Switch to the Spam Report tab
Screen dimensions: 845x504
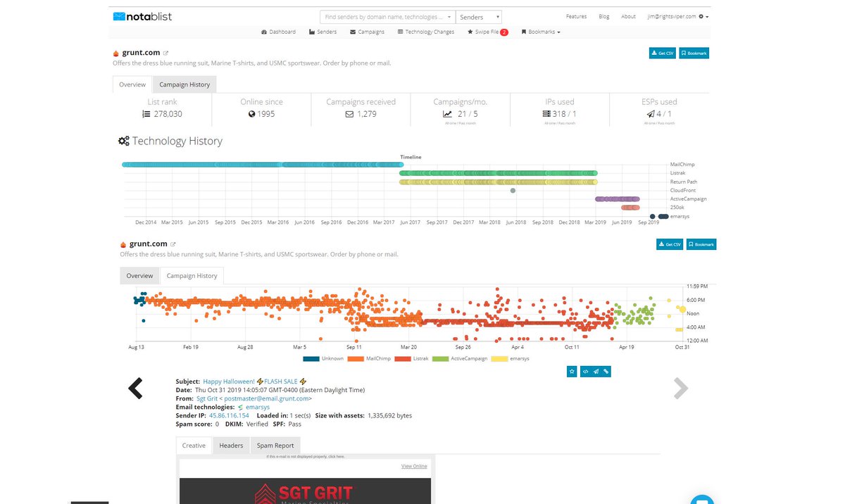[x=275, y=446]
